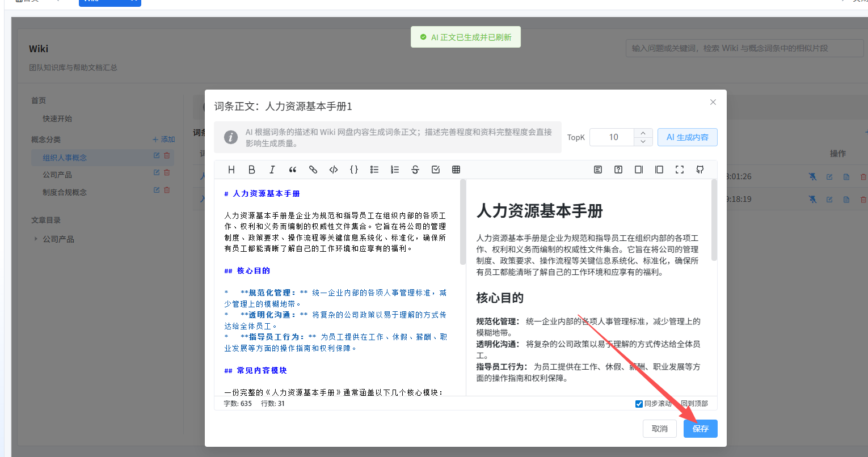This screenshot has width=868, height=457.
Task: Open the table of contents panel icon
Action: 598,170
